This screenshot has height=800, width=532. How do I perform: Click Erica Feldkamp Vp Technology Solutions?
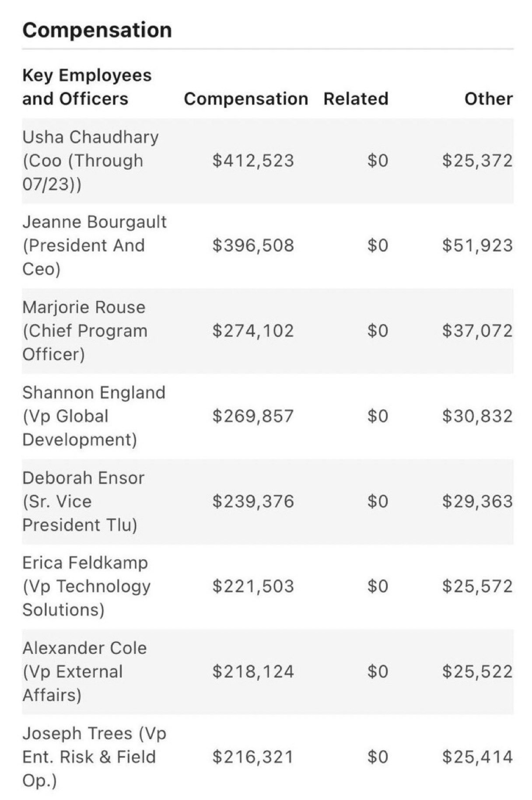coord(86,586)
